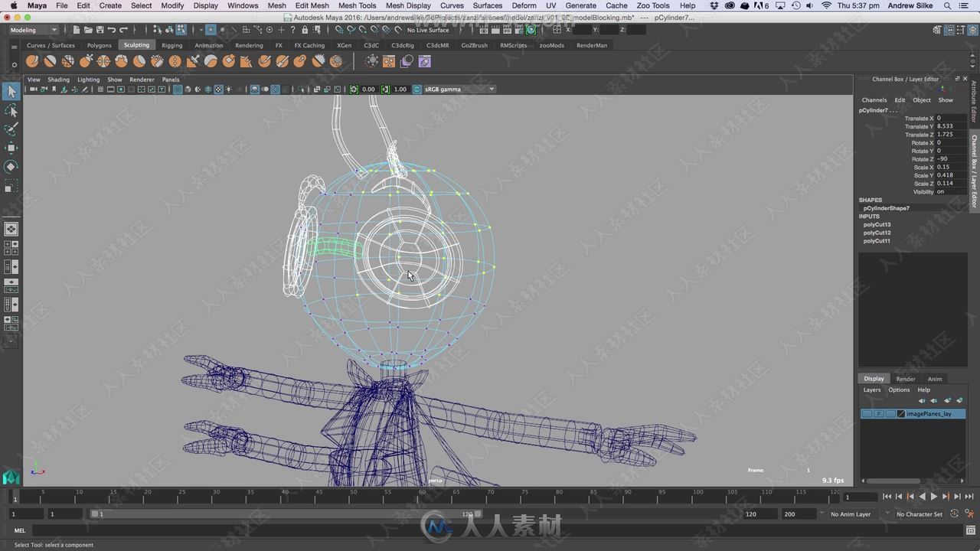Toggle the Modeling Toolkit icon at top right
This screenshot has height=551, width=980.
(938, 30)
